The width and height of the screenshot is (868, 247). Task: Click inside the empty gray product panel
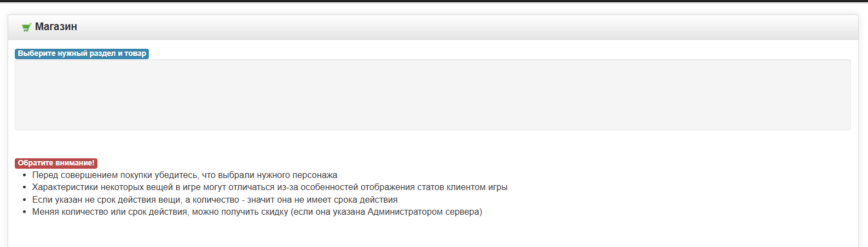(x=432, y=95)
